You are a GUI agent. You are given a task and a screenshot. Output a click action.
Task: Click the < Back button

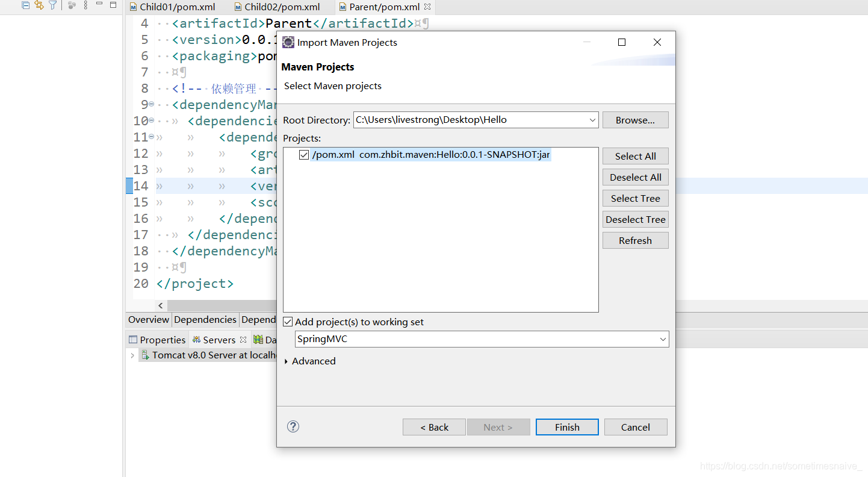click(434, 427)
